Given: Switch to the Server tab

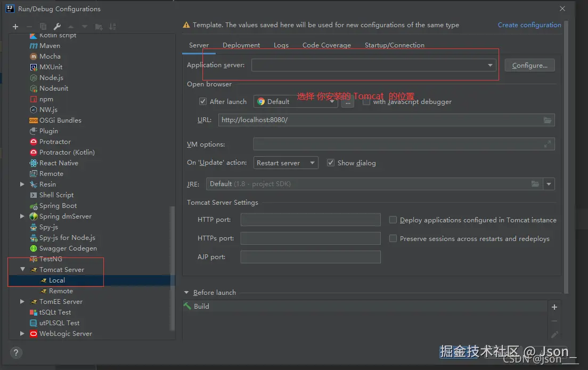Looking at the screenshot, I should pos(199,45).
